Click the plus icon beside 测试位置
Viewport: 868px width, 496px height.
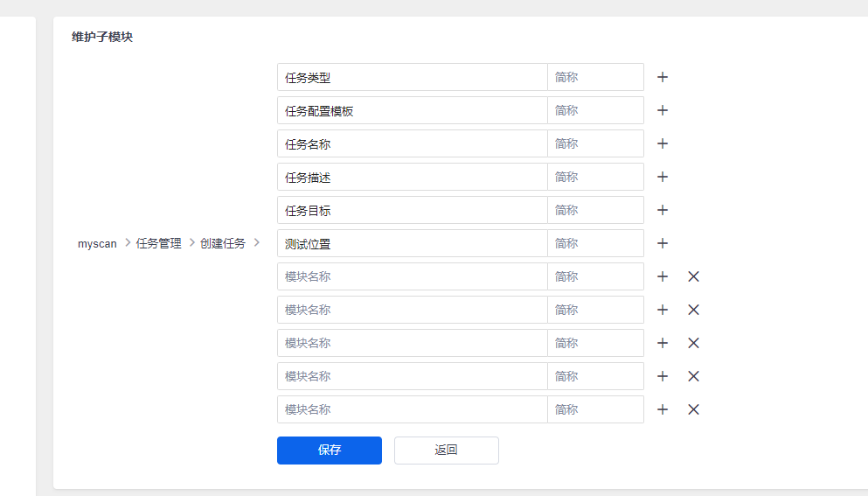click(x=663, y=243)
